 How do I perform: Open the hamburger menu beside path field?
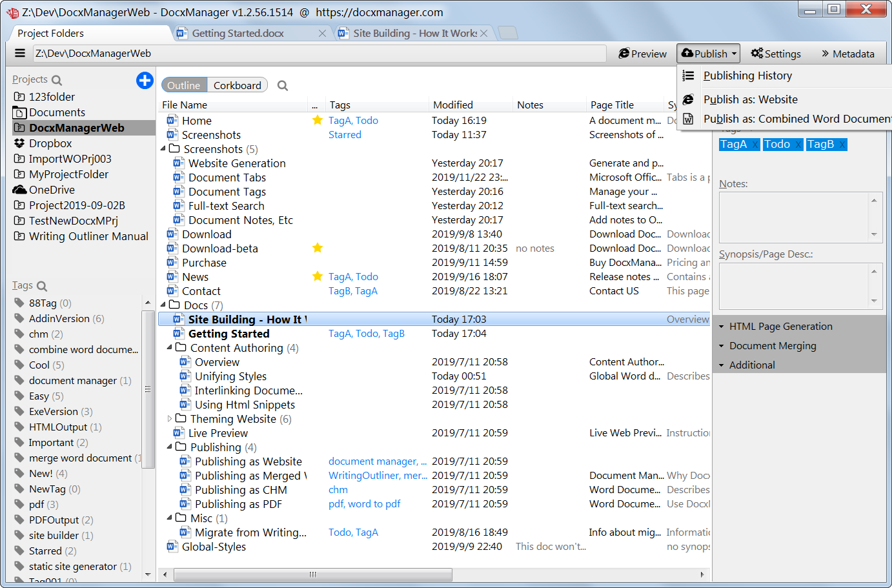[x=20, y=54]
